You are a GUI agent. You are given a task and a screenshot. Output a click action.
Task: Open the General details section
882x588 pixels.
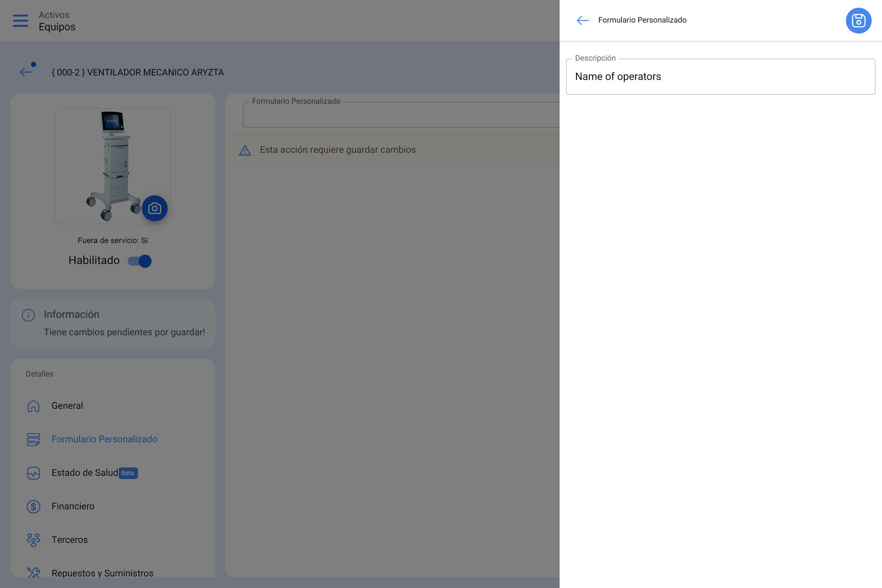pyautogui.click(x=113, y=406)
